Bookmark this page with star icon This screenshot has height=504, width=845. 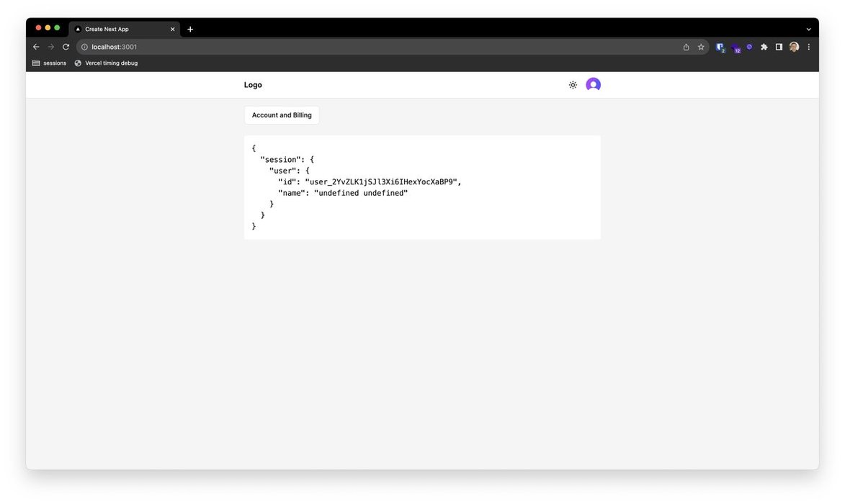(701, 47)
